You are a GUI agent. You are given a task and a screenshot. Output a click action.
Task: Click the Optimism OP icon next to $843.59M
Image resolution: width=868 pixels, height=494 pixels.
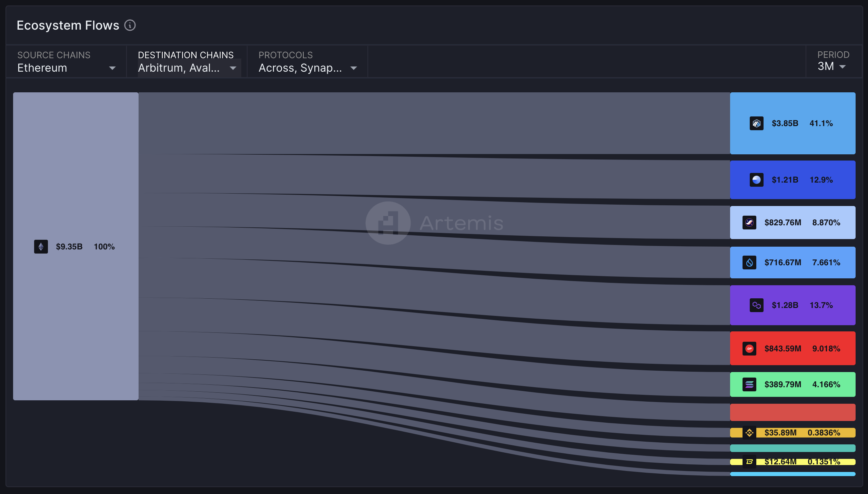[x=749, y=349]
